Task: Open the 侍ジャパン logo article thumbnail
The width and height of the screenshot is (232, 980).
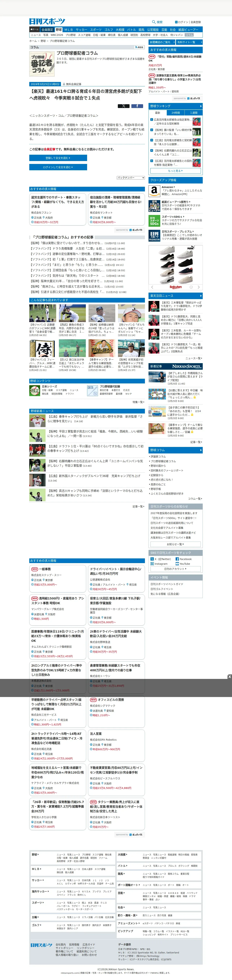Action: (x=42, y=348)
